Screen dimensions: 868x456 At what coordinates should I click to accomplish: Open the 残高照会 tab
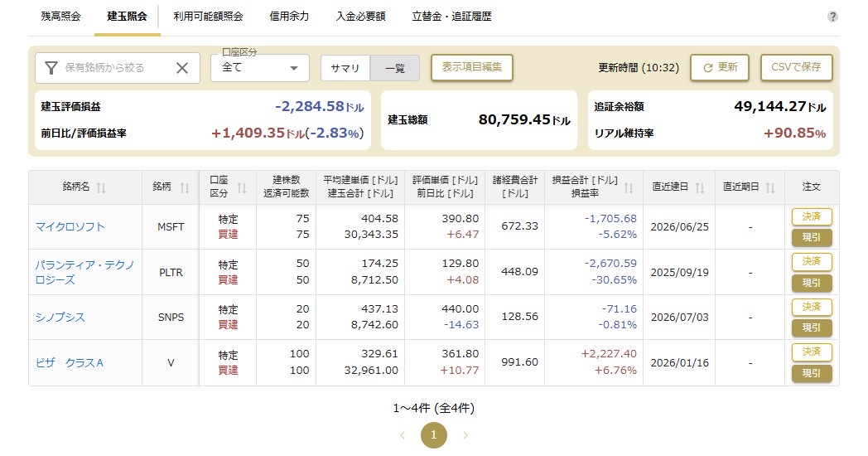[x=61, y=17]
